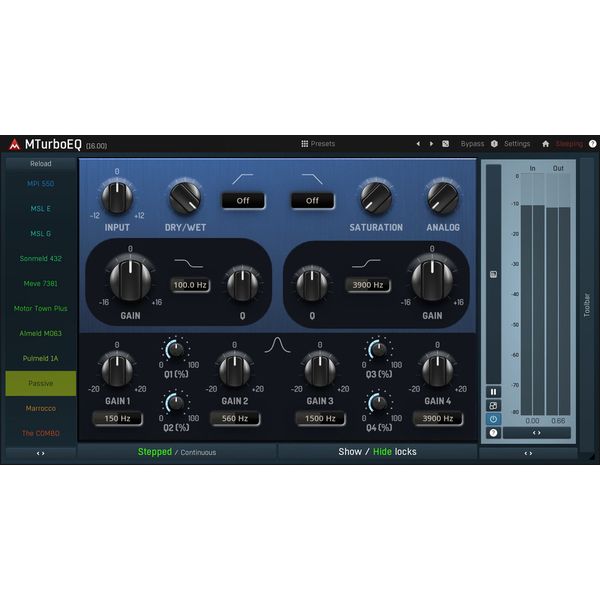Click the MeldaProduction logo icon
The image size is (600, 600).
click(x=15, y=144)
